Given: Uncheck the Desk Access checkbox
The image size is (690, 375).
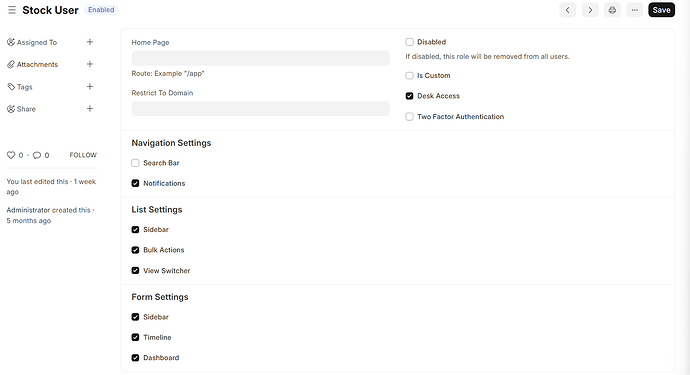Looking at the screenshot, I should pos(409,96).
